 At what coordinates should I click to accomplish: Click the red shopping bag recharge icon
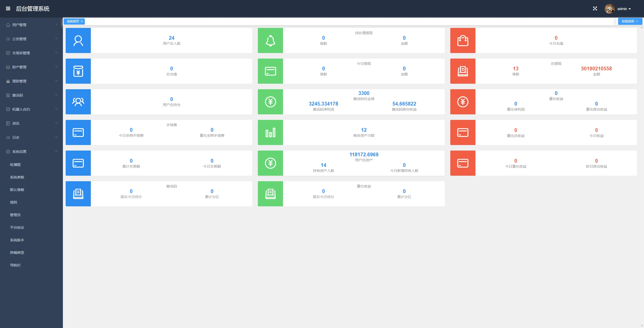[x=463, y=40]
